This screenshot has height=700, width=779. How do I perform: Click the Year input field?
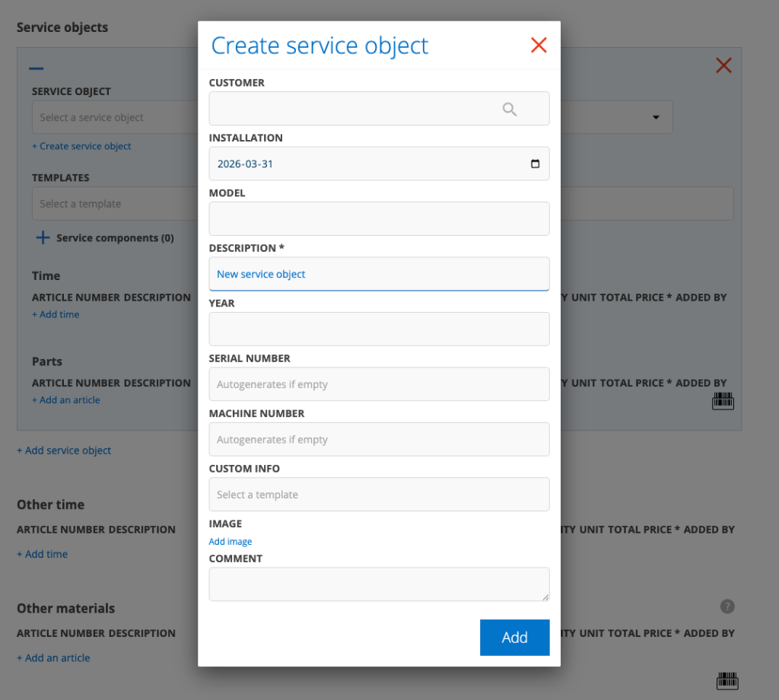pyautogui.click(x=379, y=329)
